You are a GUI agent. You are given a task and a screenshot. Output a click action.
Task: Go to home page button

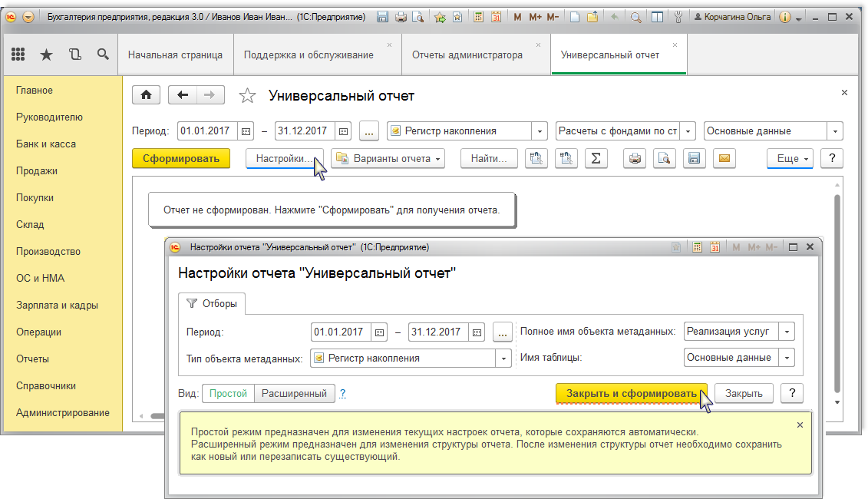(146, 95)
